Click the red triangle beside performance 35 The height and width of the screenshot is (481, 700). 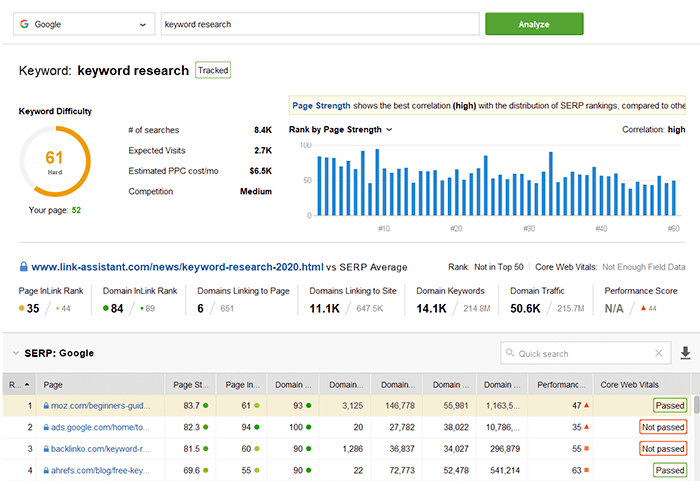click(587, 427)
